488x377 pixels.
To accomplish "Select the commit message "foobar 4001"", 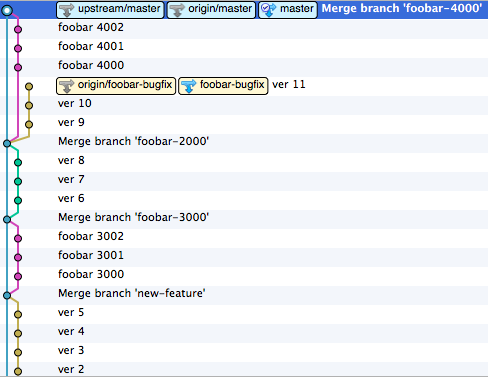I will 91,46.
